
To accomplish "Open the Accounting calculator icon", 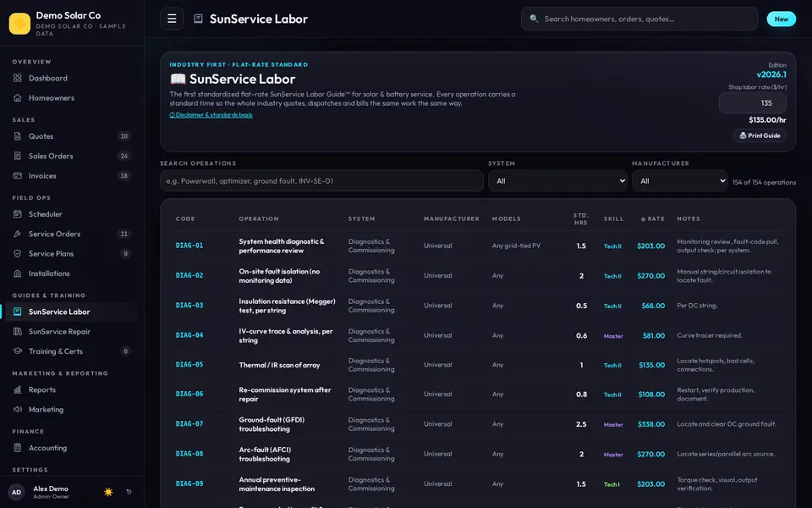I will 18,447.
